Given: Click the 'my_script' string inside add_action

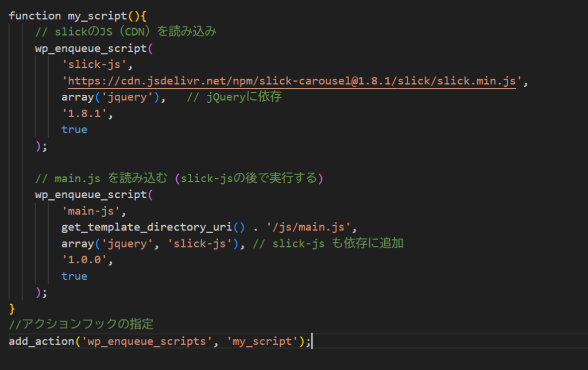Looking at the screenshot, I should click(262, 341).
